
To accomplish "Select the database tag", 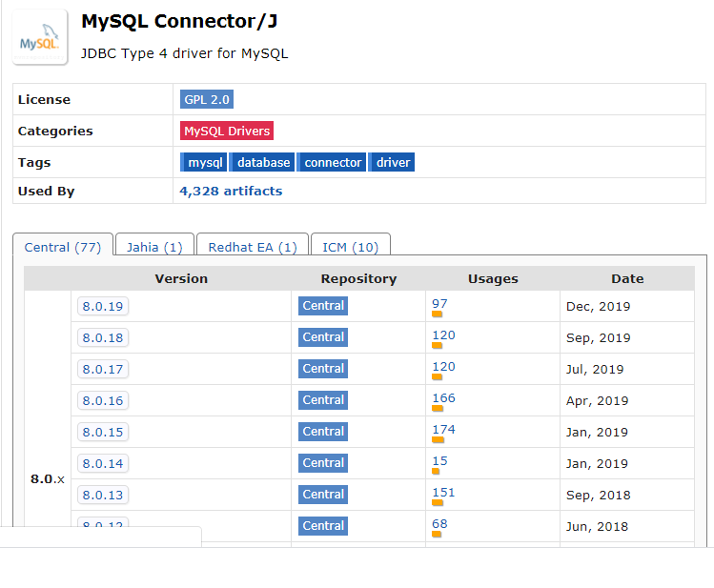I will pos(262,162).
